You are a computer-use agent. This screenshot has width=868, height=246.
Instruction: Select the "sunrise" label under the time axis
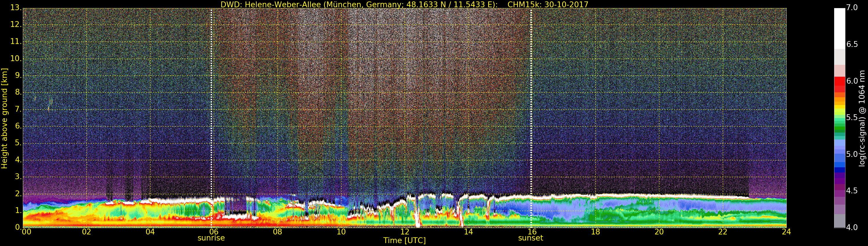point(211,238)
